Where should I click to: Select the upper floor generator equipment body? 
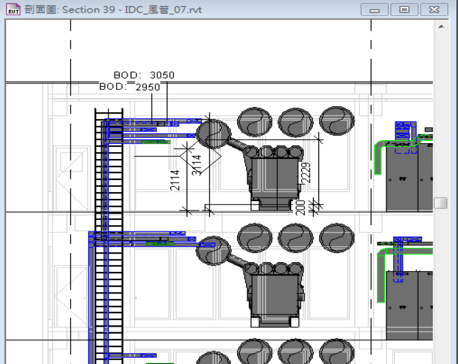274,178
